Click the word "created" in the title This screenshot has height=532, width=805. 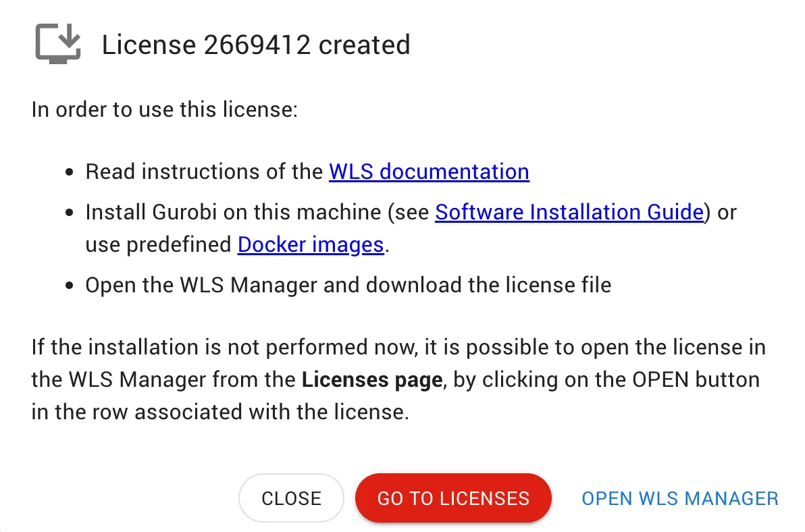tap(364, 45)
